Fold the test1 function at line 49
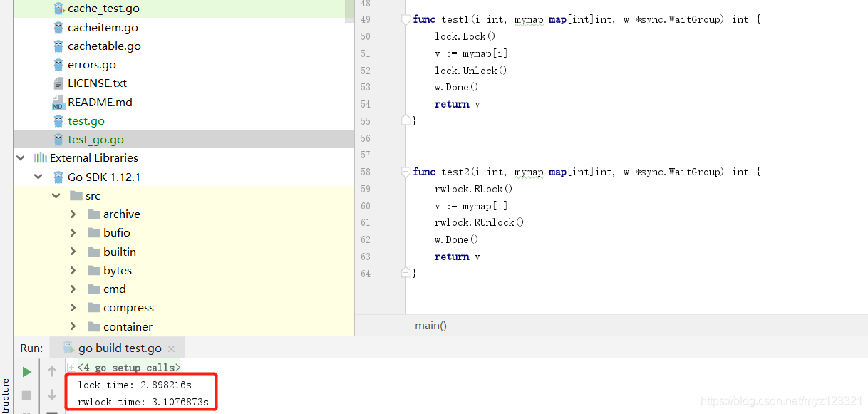Viewport: 868px width, 414px height. click(x=405, y=19)
